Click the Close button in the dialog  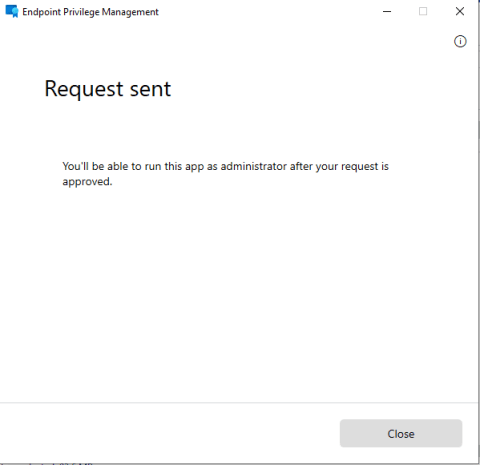[401, 433]
